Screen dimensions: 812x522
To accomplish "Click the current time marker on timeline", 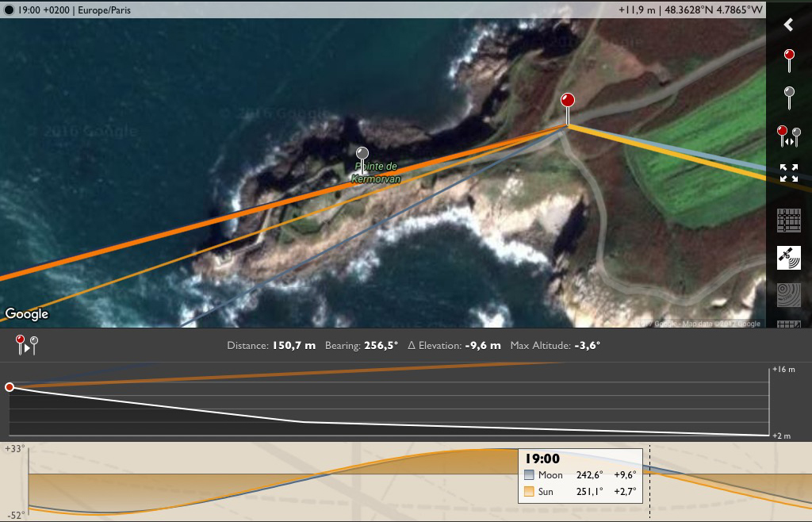I will [x=650, y=482].
